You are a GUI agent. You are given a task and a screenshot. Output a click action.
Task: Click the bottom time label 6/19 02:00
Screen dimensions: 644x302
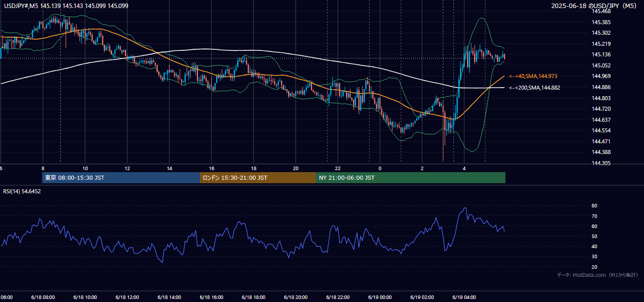(x=422, y=297)
